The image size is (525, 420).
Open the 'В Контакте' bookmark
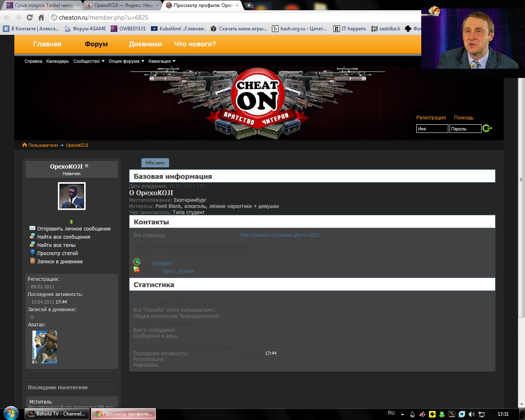coord(32,29)
